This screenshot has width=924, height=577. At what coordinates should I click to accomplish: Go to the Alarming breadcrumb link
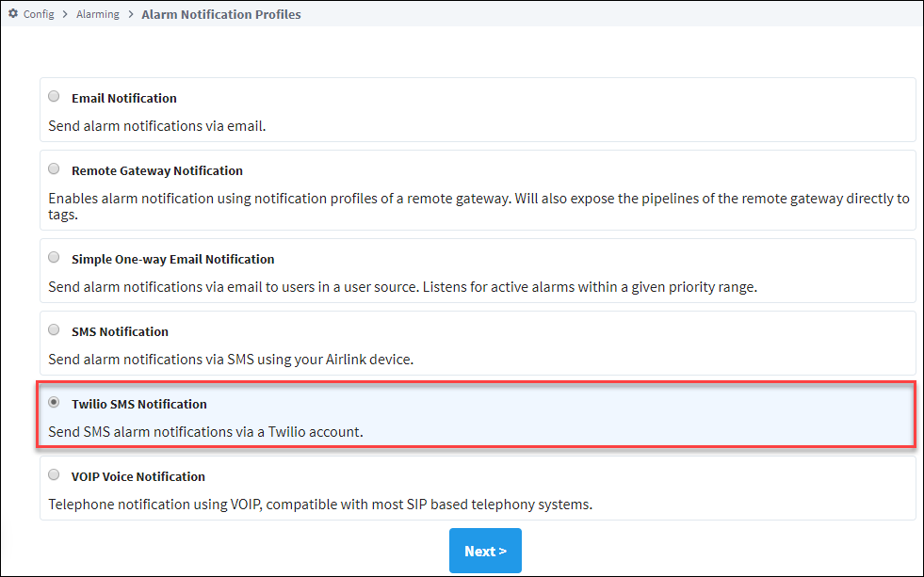pos(98,14)
